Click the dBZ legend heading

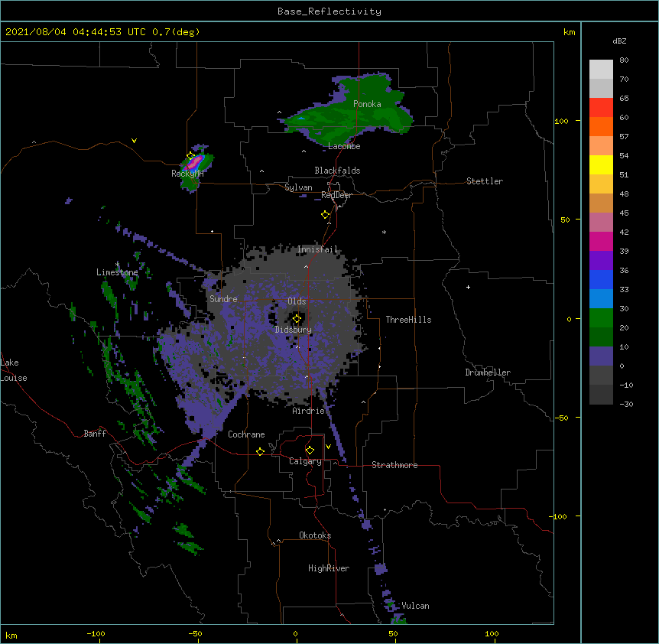[619, 41]
